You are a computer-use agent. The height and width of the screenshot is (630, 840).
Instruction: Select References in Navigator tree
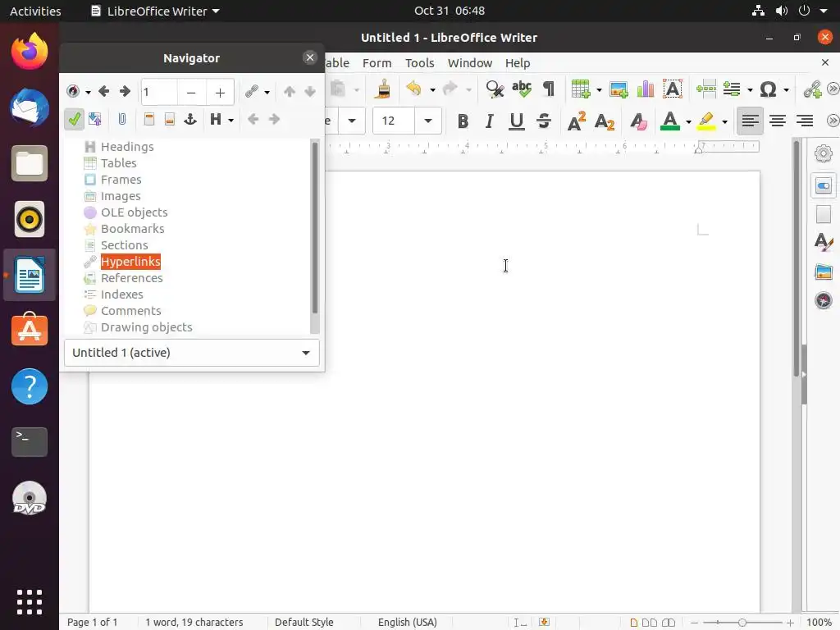132,278
